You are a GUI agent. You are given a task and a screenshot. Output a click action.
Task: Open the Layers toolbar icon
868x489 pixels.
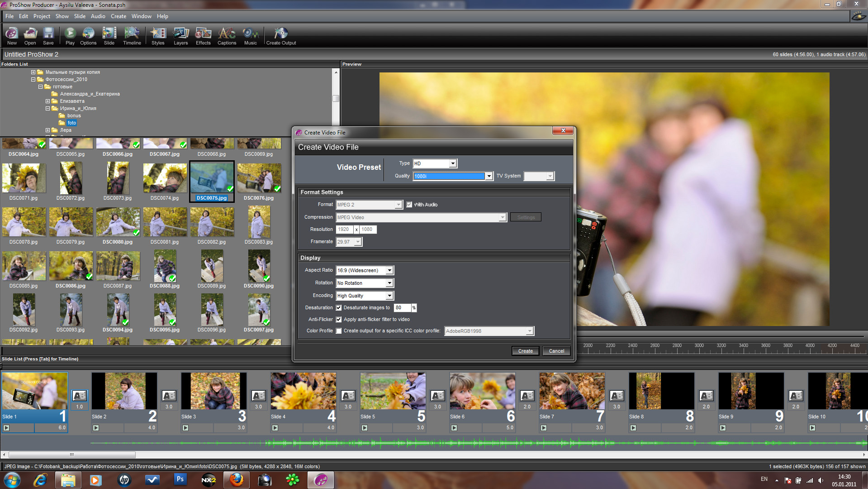tap(181, 36)
